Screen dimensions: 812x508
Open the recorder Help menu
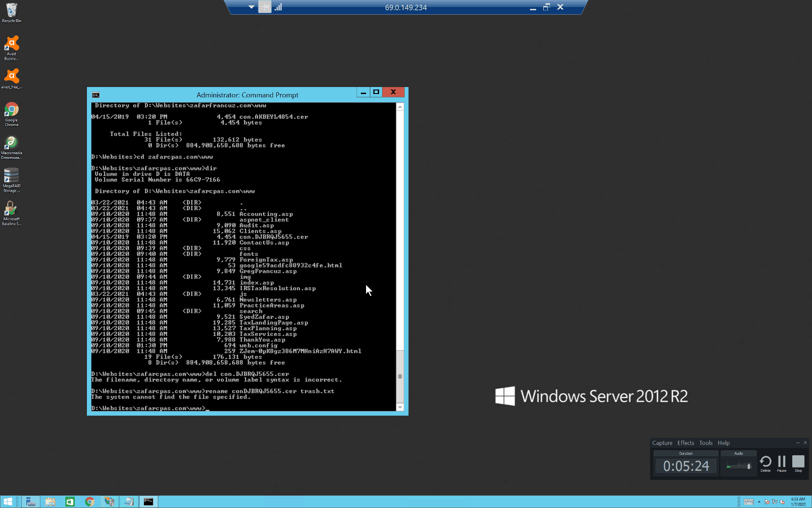click(x=724, y=443)
